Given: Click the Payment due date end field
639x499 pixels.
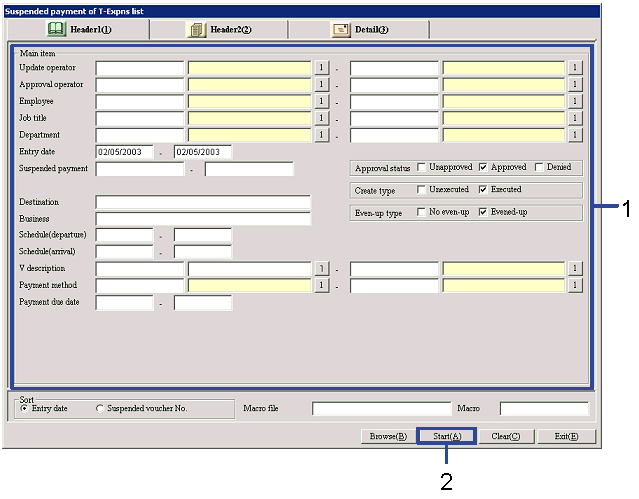Looking at the screenshot, I should tap(203, 303).
